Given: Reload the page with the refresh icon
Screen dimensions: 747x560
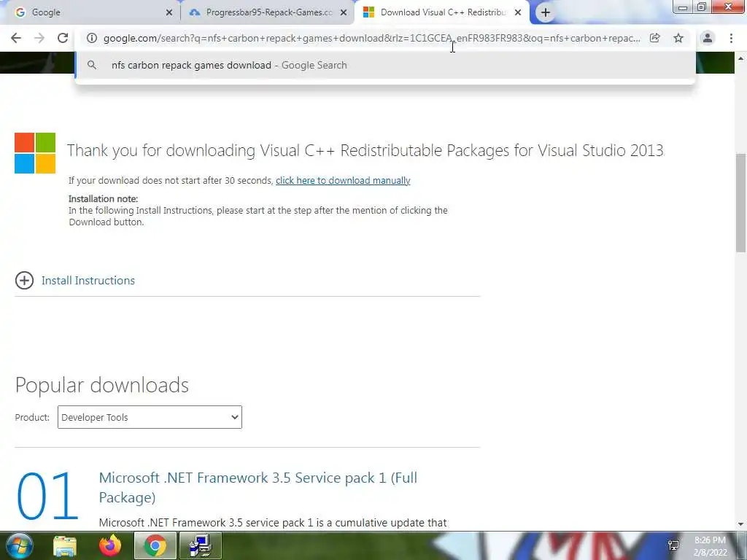Looking at the screenshot, I should click(x=63, y=38).
